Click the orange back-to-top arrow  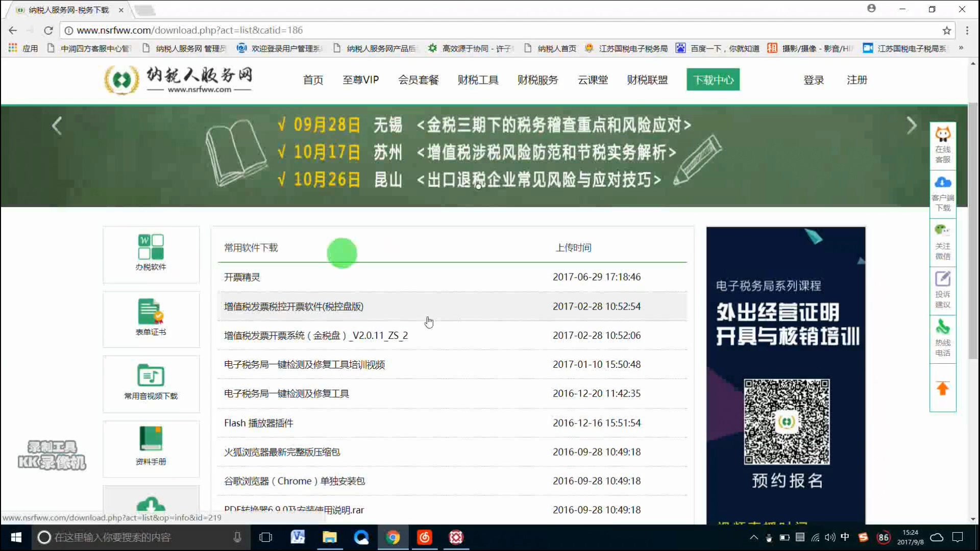coord(942,388)
